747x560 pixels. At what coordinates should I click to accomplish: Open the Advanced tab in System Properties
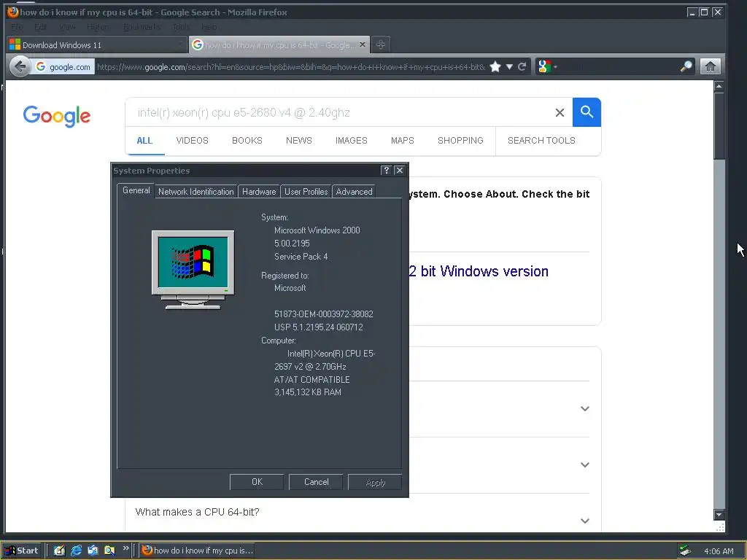[x=354, y=192]
